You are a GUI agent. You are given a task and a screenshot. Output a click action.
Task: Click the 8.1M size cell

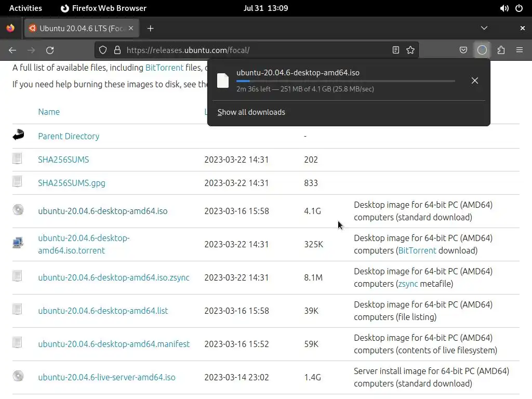pos(313,277)
